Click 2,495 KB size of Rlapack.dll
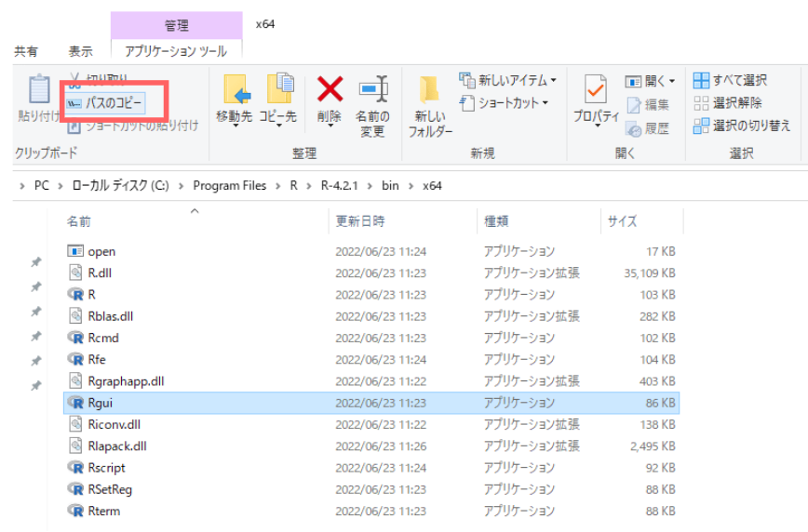This screenshot has width=808, height=532. point(653,446)
